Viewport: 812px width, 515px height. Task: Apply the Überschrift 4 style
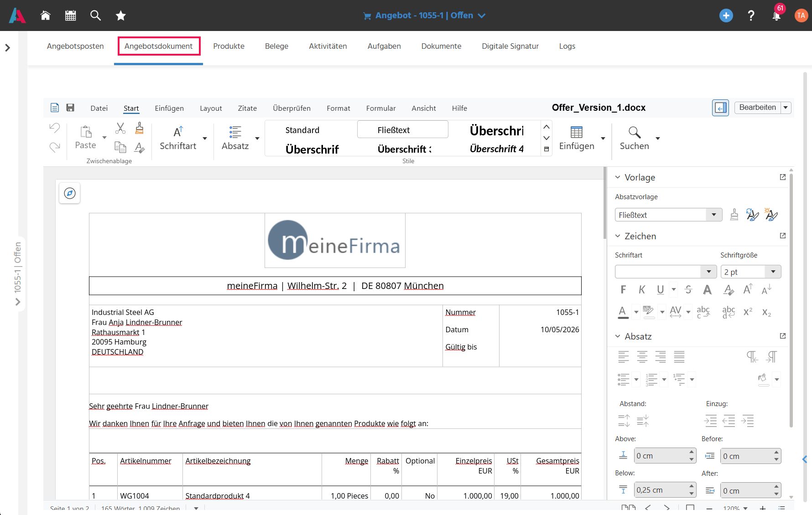pyautogui.click(x=496, y=149)
